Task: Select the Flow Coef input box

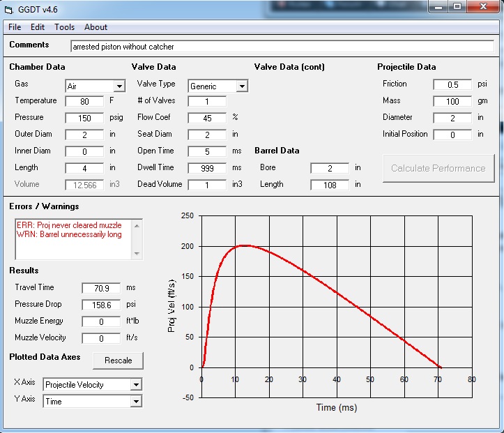Action: tap(207, 118)
